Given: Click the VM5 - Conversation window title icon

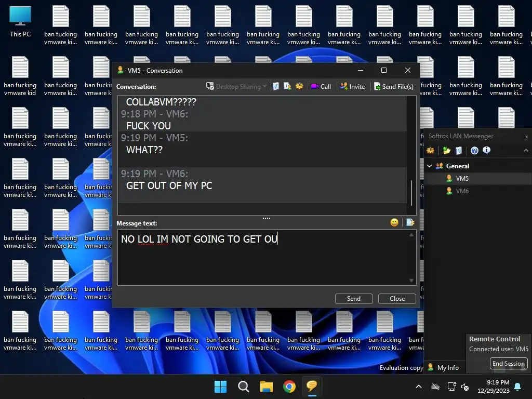Looking at the screenshot, I should [x=120, y=70].
